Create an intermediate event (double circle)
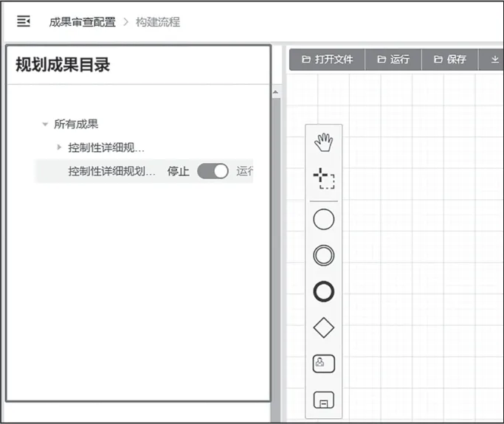The width and height of the screenshot is (504, 424). click(x=324, y=255)
